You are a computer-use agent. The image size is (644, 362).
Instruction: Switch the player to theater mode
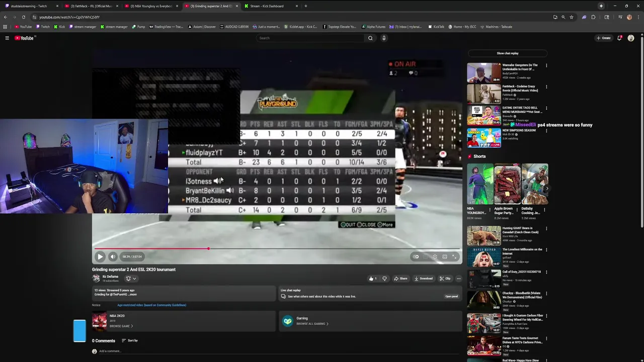(445, 256)
